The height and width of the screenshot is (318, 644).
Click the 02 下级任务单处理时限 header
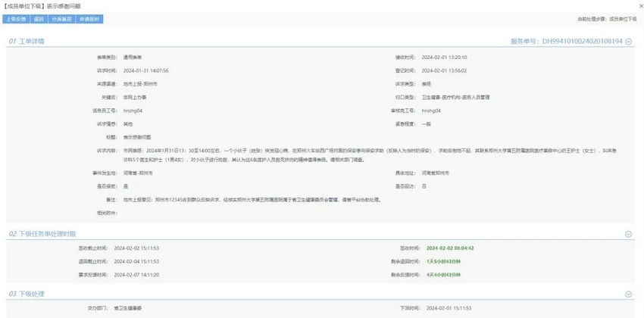(42, 234)
